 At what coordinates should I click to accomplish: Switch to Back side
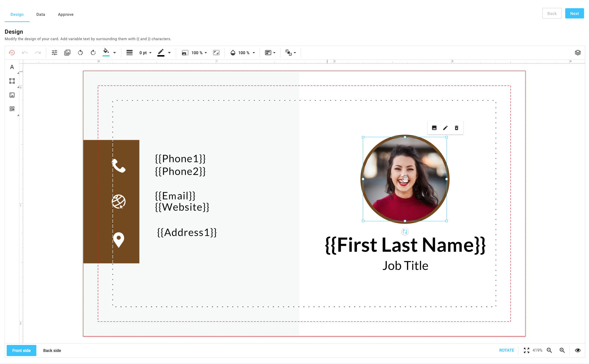coord(52,351)
